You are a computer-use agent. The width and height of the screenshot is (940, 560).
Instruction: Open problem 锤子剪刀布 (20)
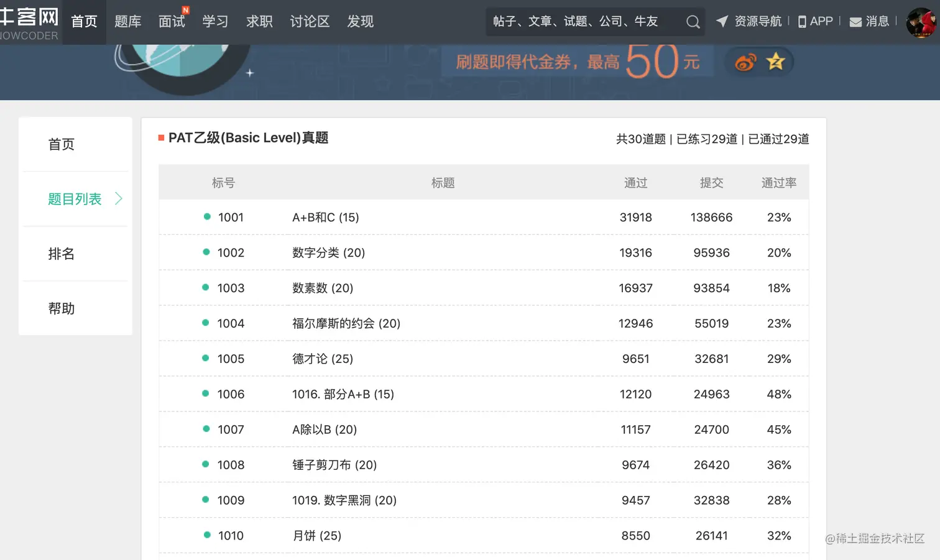[334, 466]
